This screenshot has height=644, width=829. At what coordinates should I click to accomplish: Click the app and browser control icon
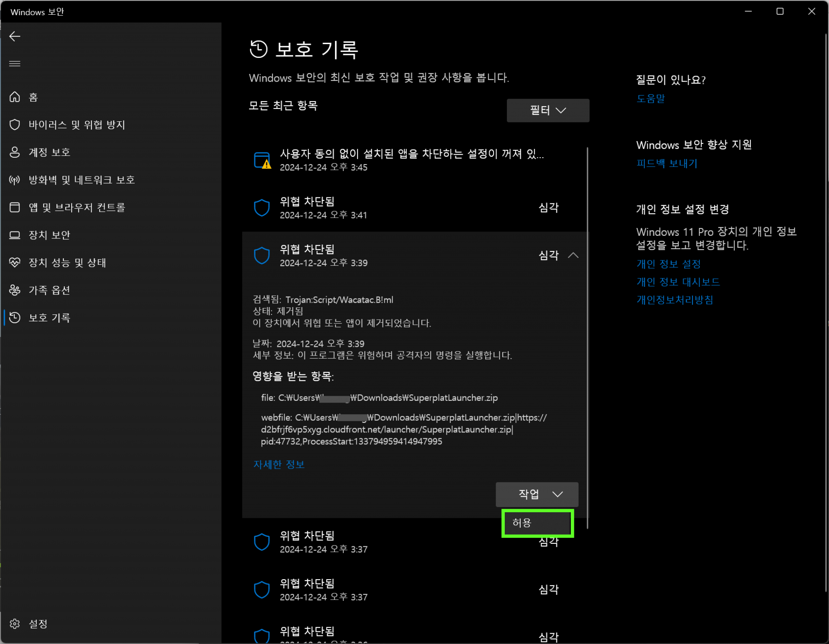click(15, 207)
